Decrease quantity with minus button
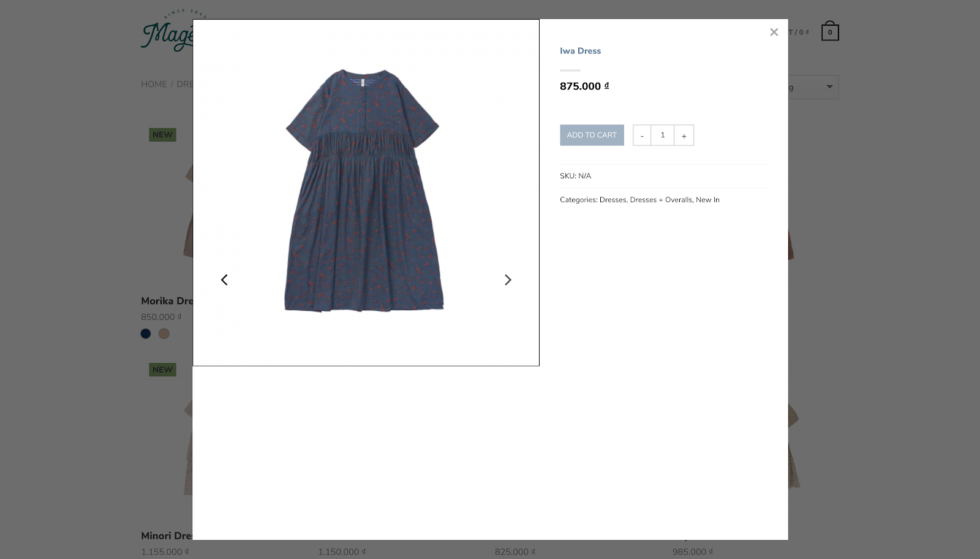980x559 pixels. (642, 135)
